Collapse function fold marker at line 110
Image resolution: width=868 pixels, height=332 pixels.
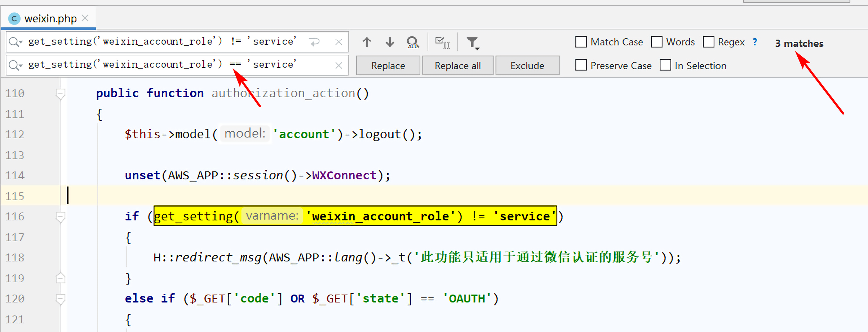pyautogui.click(x=60, y=94)
